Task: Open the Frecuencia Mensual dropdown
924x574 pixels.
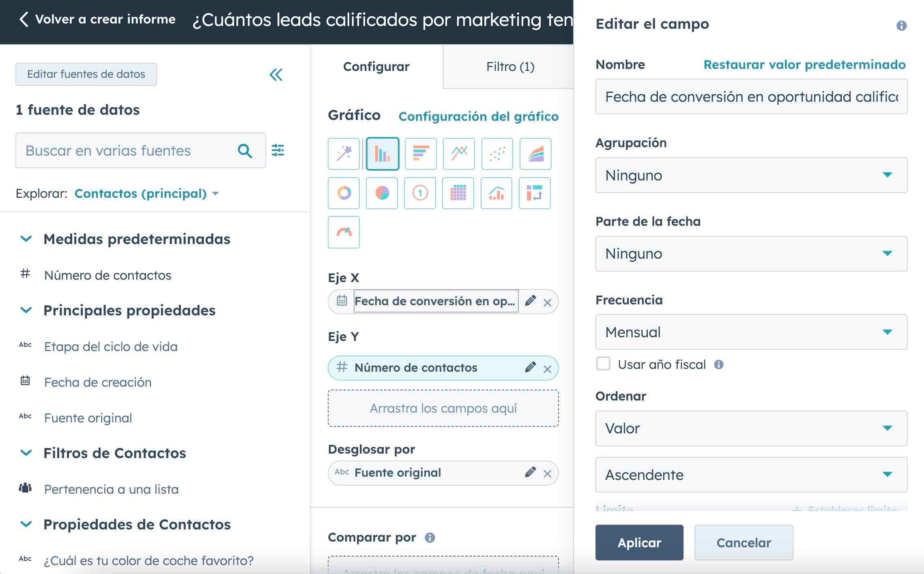Action: coord(751,332)
